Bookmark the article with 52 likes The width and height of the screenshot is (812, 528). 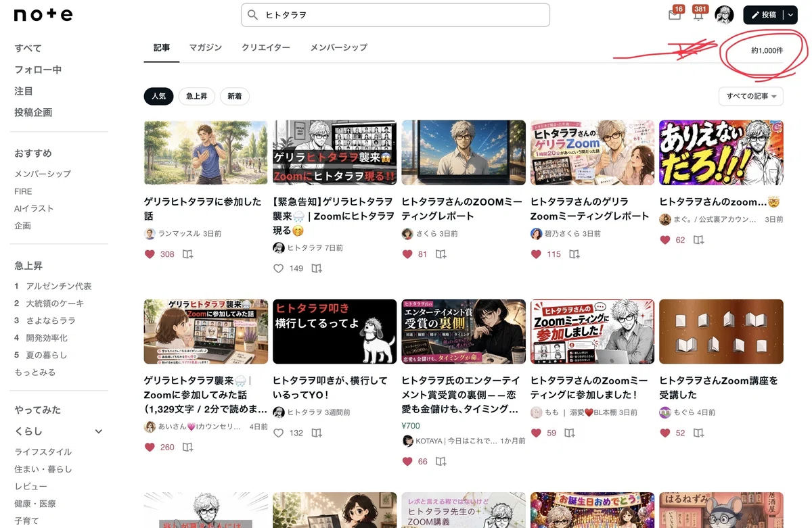pos(698,433)
